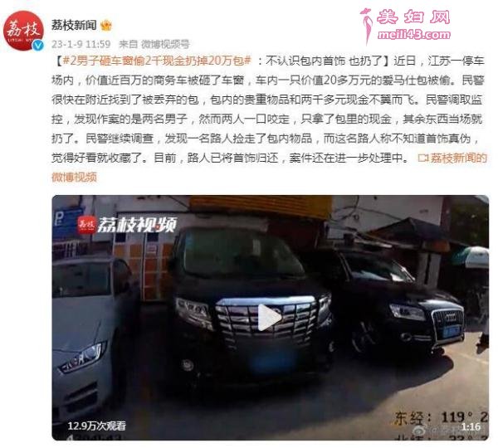Click the 12.9万次观看 view count
This screenshot has height=448, width=498.
pos(96,426)
